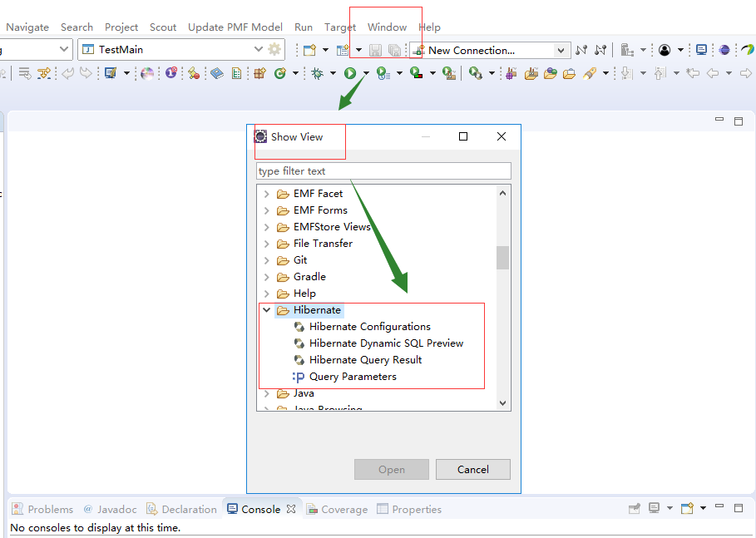The image size is (756, 538).
Task: Click the Save toolbar icon
Action: coord(375,50)
